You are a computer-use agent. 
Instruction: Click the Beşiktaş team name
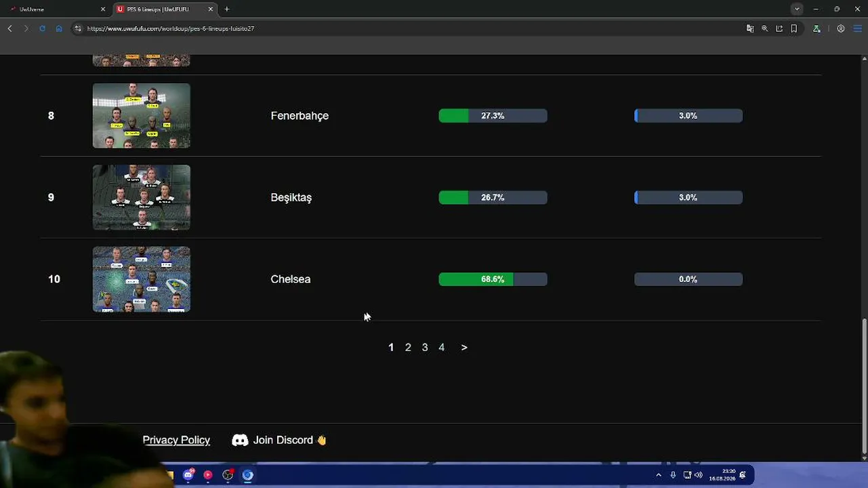tap(291, 197)
